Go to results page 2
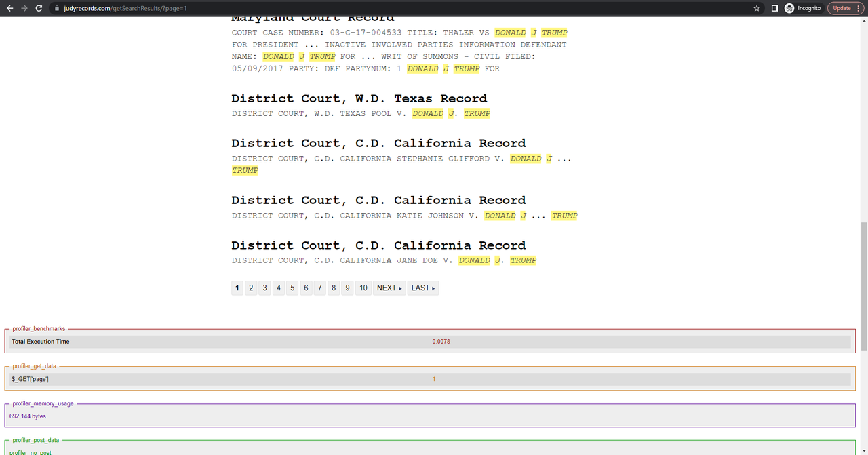868x455 pixels. click(x=251, y=288)
